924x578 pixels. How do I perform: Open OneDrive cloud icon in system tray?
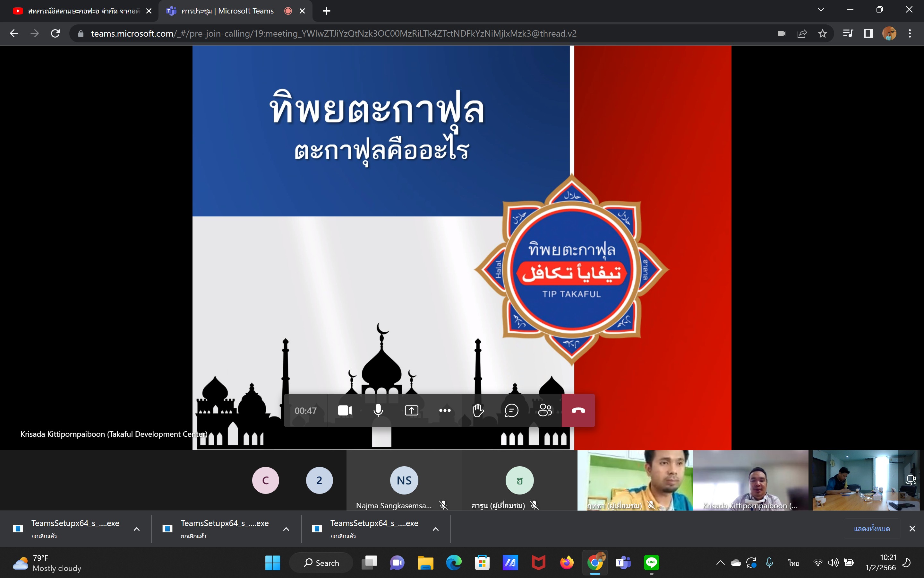(x=736, y=563)
